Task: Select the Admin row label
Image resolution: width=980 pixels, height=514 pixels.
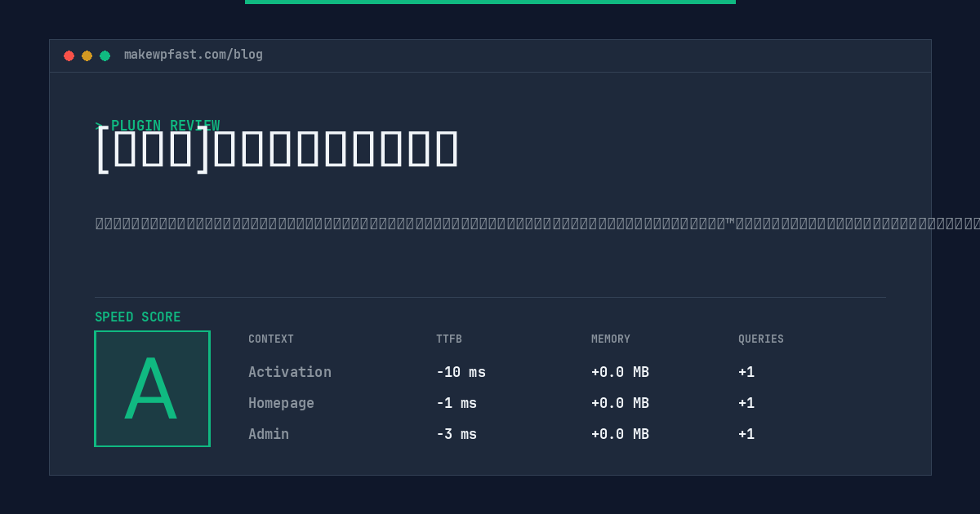Action: 269,434
